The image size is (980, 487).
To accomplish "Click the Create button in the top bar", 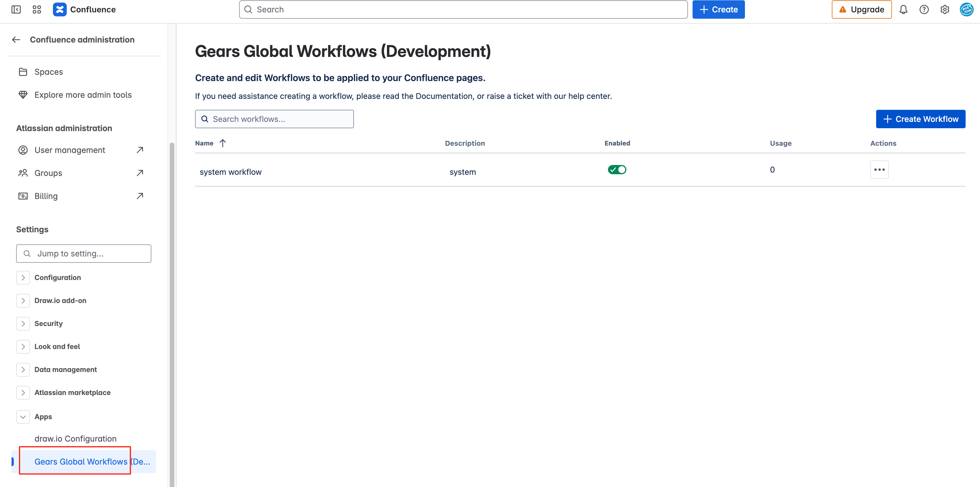I will coord(718,9).
